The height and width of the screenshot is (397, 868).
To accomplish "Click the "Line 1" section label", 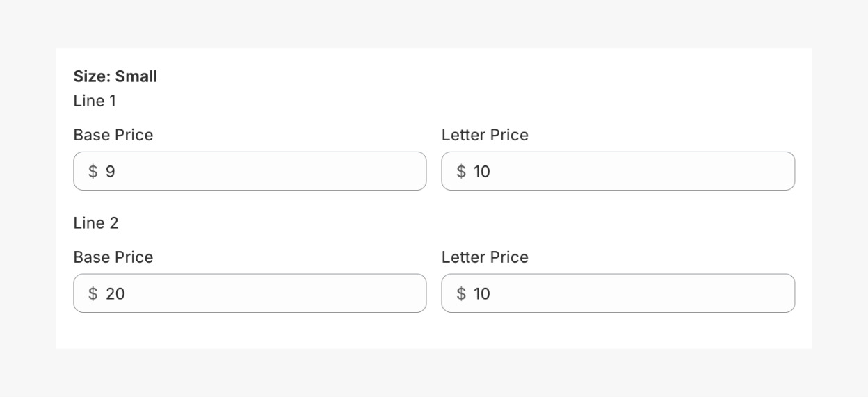I will [x=95, y=101].
